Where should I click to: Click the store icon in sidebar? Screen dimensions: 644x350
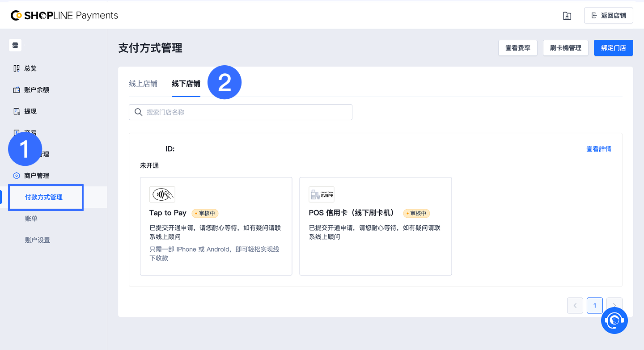(x=15, y=45)
